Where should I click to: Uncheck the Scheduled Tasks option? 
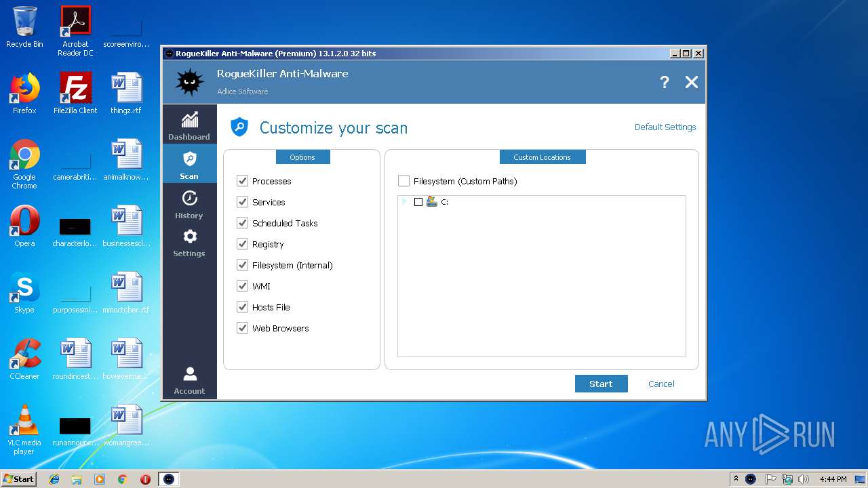(x=242, y=223)
